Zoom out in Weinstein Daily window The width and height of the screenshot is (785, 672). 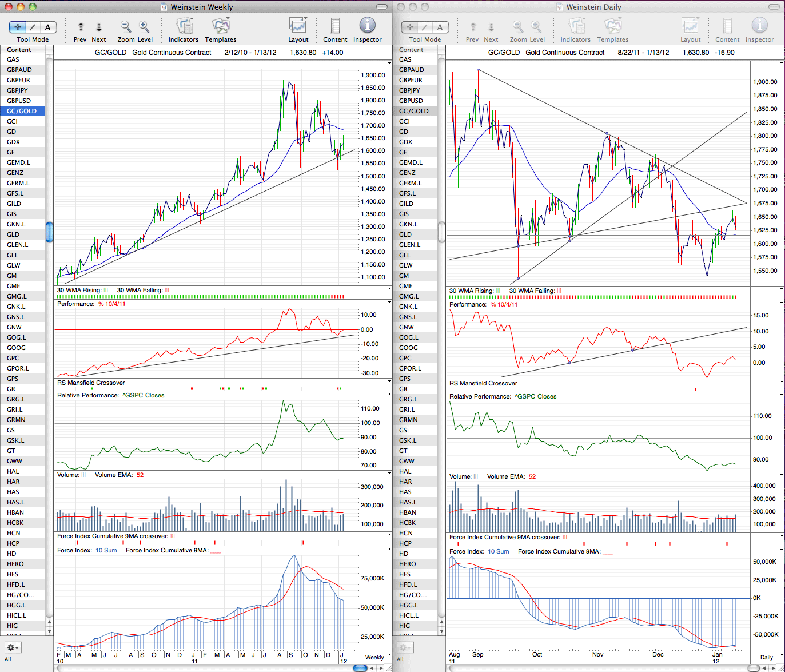coord(517,26)
